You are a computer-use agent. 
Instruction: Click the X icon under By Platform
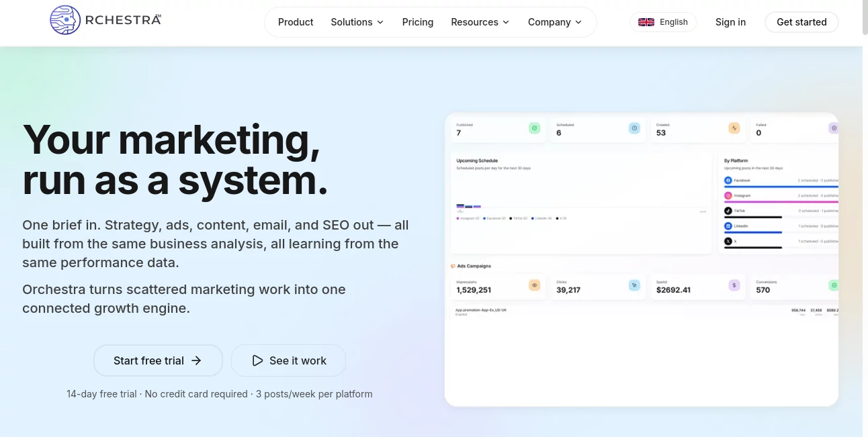click(728, 241)
